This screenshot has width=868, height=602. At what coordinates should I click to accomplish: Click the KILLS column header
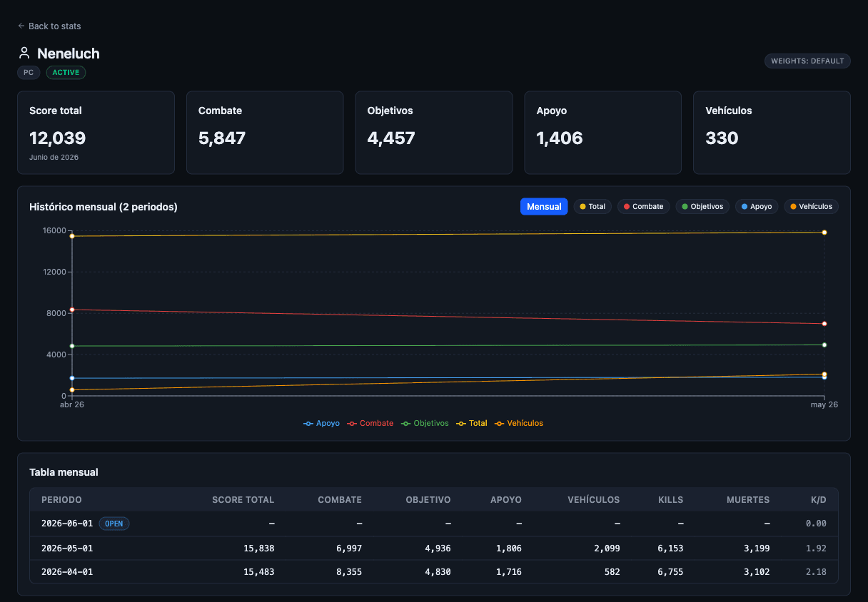671,500
